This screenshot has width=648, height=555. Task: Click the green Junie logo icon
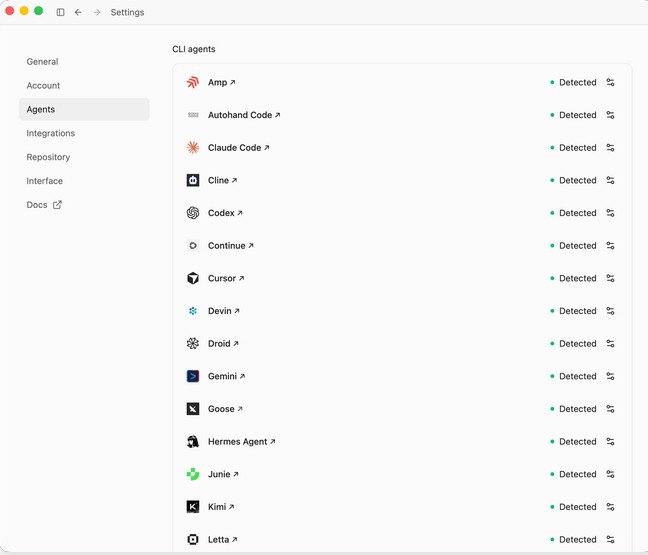[193, 474]
